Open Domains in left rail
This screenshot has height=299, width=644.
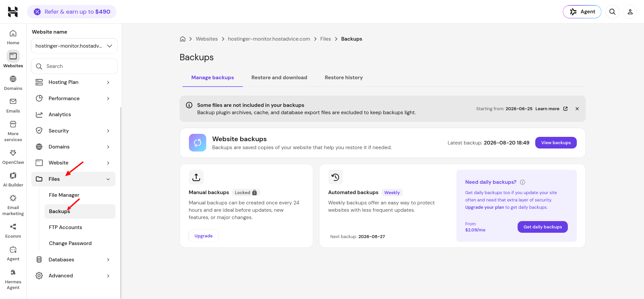[x=13, y=83]
